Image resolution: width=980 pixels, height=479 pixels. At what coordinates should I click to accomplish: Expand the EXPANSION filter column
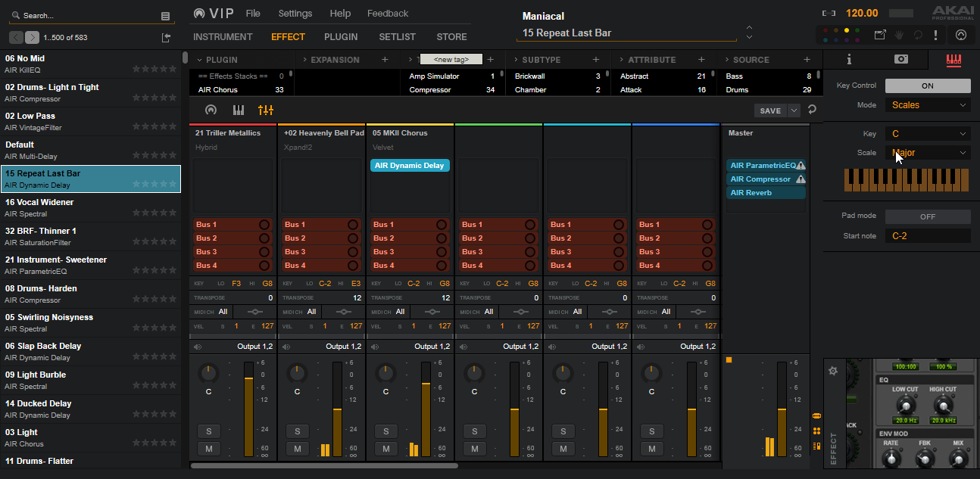pos(304,60)
